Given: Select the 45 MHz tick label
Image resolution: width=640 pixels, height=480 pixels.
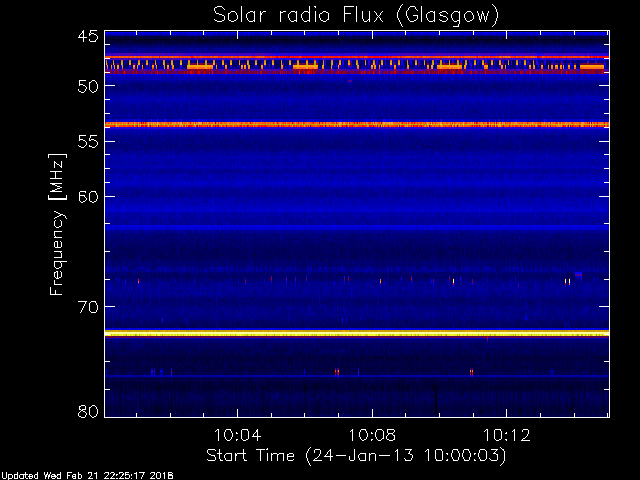Looking at the screenshot, I should 87,37.
